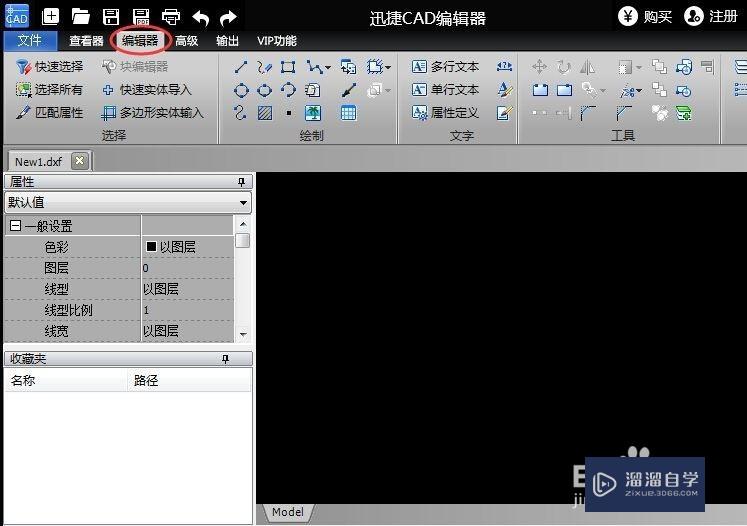The width and height of the screenshot is (747, 526).
Task: Click the insert block icon in drawing group
Action: (x=348, y=67)
